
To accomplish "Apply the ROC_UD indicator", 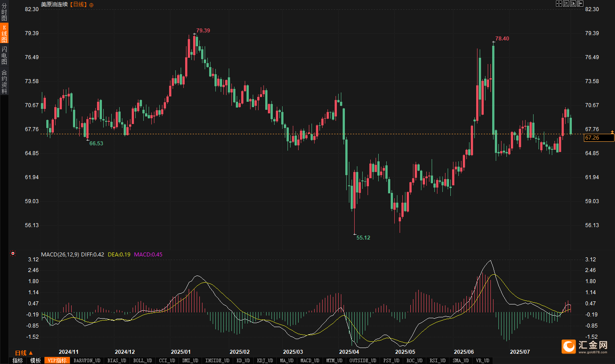I will [x=415, y=360].
